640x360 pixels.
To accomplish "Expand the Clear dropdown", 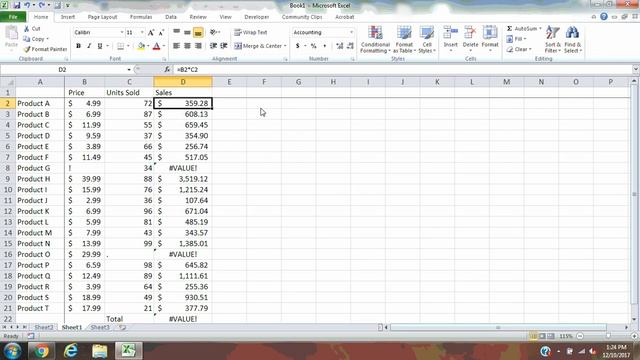I will [x=530, y=49].
